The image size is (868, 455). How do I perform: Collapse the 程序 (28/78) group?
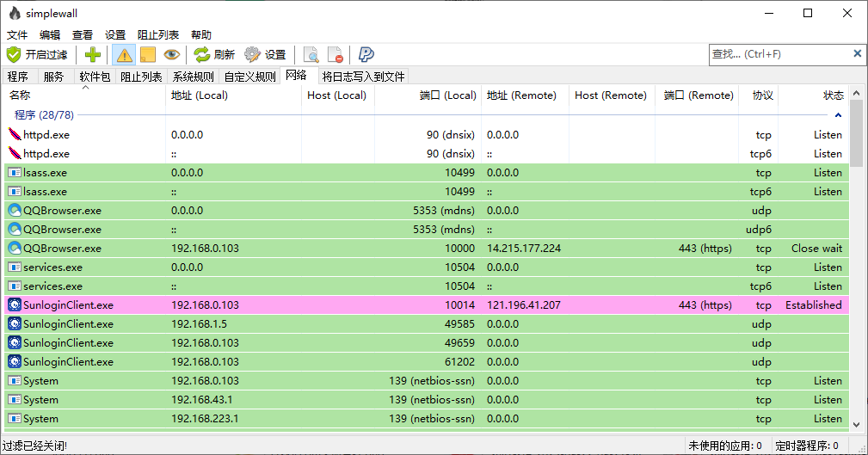point(838,114)
